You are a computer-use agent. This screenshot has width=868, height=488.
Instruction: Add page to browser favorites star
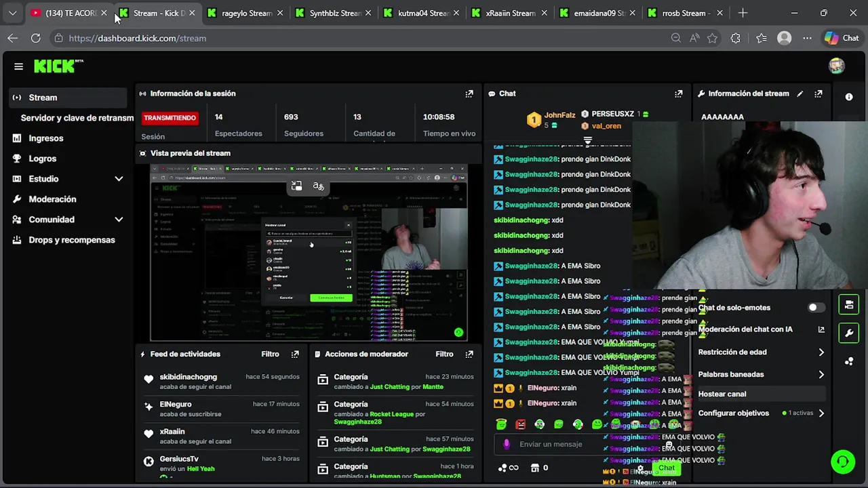[712, 38]
